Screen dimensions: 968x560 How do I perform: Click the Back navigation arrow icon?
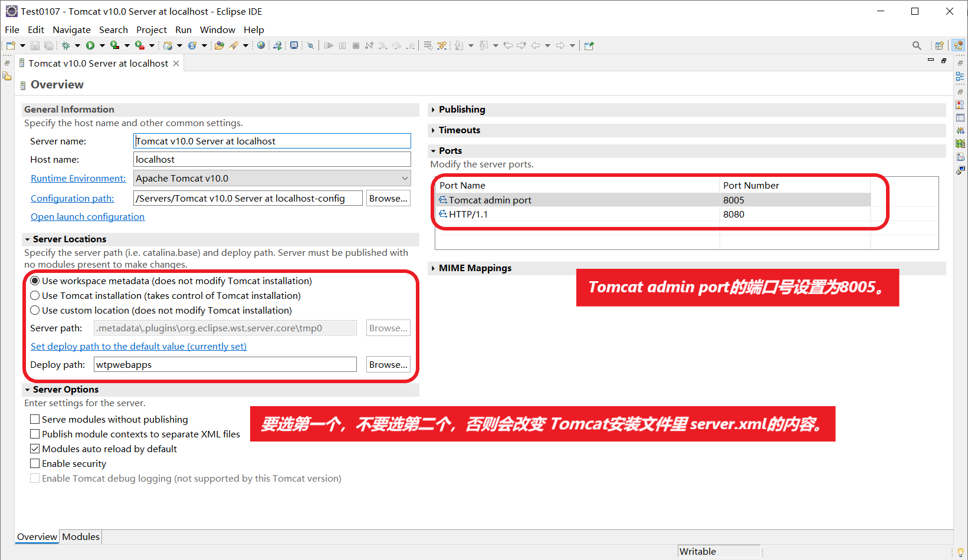coord(536,45)
